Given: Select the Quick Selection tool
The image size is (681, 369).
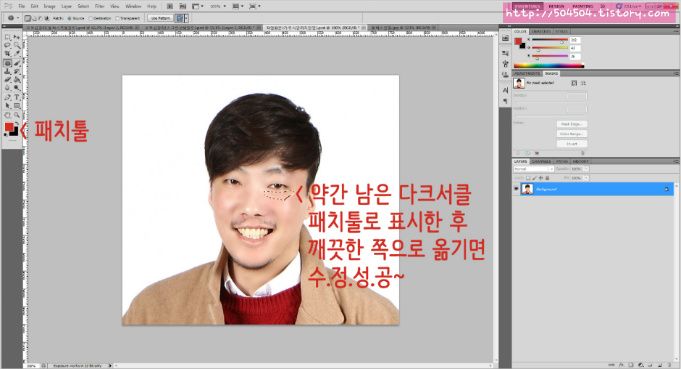Looking at the screenshot, I should point(17,45).
